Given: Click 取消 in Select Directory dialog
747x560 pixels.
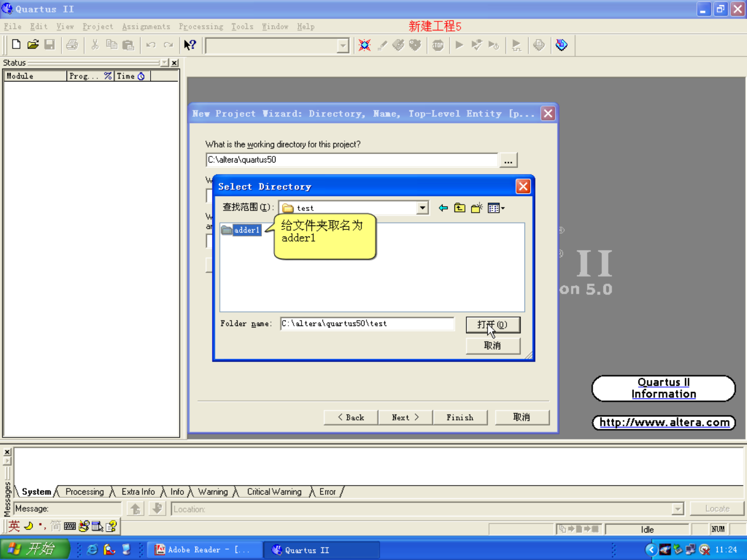Looking at the screenshot, I should 493,345.
